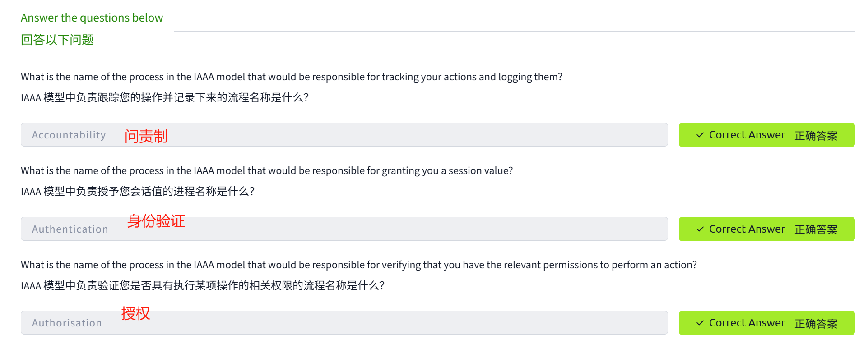
Task: Click the red 授权 annotation
Action: 135,313
